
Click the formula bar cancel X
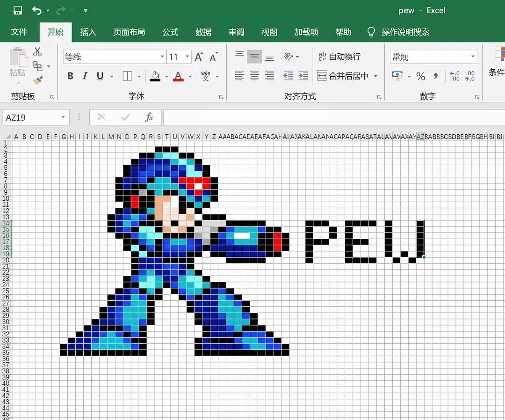point(101,117)
